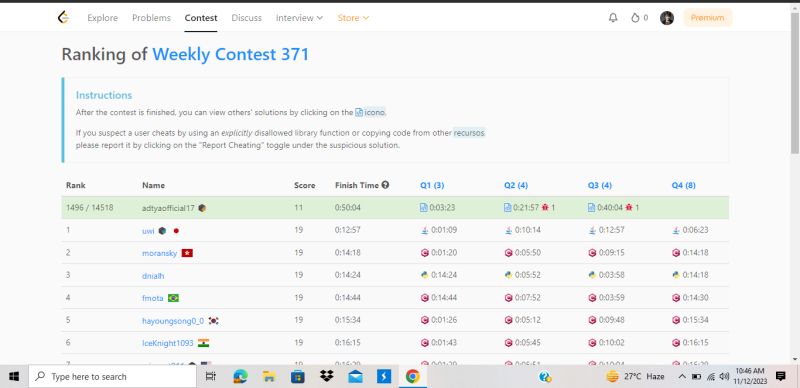Image resolution: width=800 pixels, height=388 pixels.
Task: Launch Microsoft Edge from the taskbar
Action: click(240, 376)
